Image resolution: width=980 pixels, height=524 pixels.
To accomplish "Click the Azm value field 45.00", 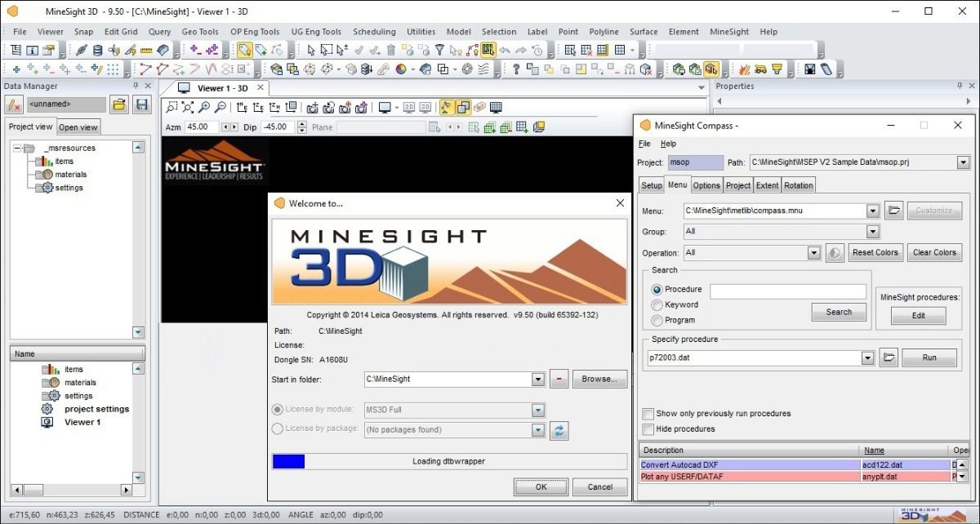I will (202, 127).
